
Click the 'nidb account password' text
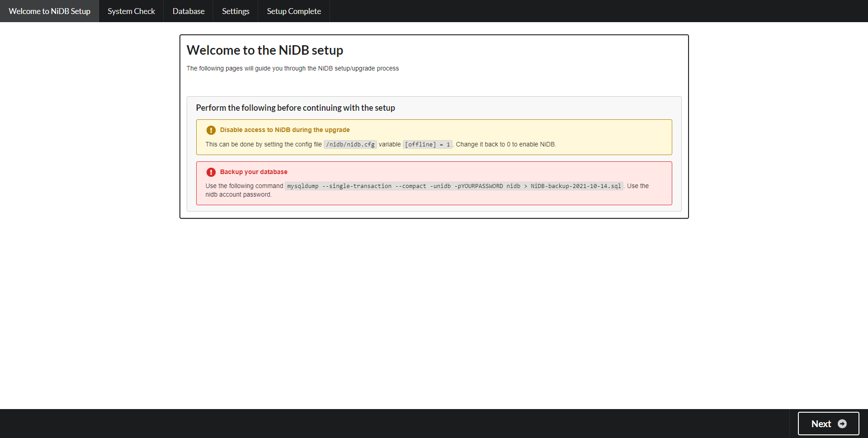pos(238,195)
